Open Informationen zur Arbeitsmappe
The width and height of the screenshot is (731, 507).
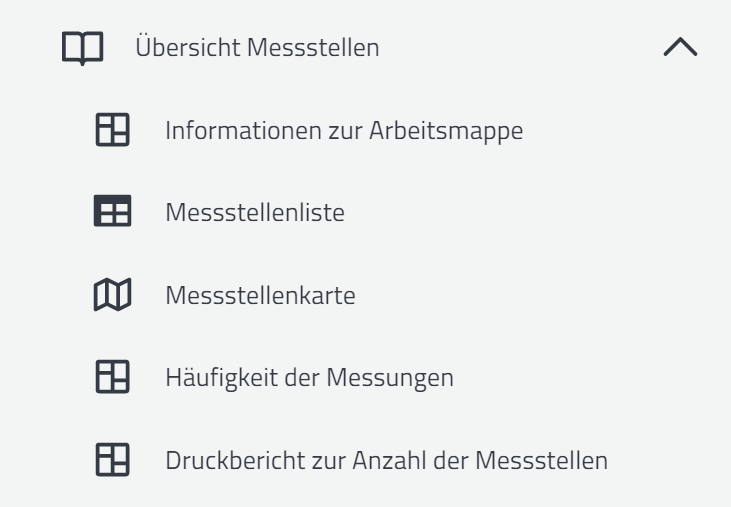pyautogui.click(x=344, y=130)
